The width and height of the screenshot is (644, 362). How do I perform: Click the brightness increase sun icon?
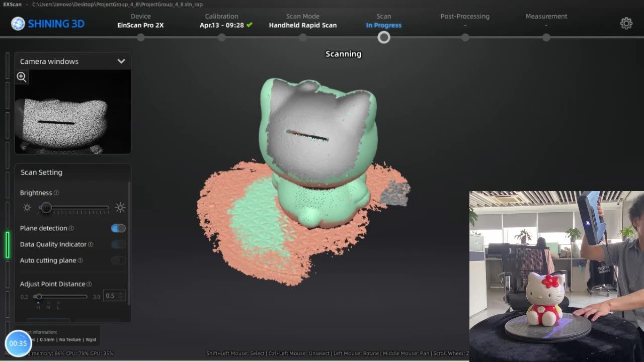tap(120, 207)
